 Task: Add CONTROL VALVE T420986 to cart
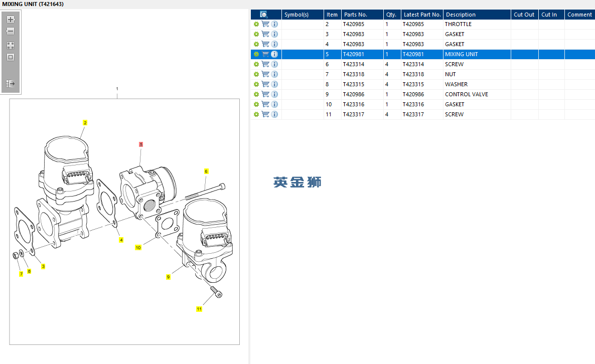click(x=265, y=94)
